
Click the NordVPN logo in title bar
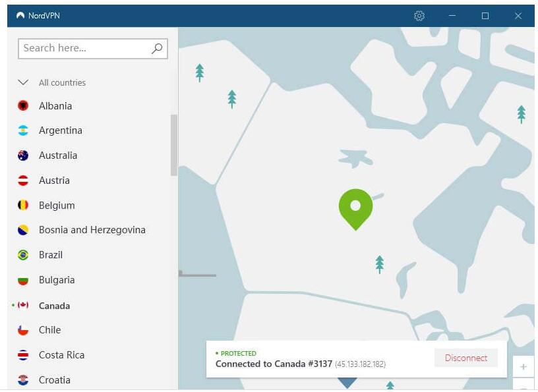20,15
